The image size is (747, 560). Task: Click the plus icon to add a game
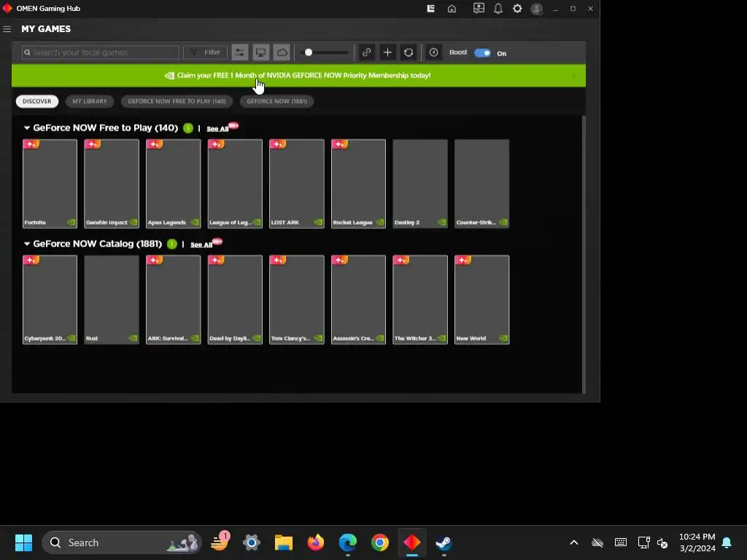click(x=387, y=52)
